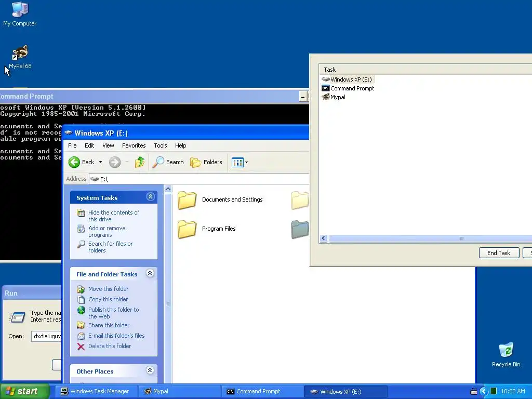Click the Run dialog icon
This screenshot has height=399, width=532.
17,317
